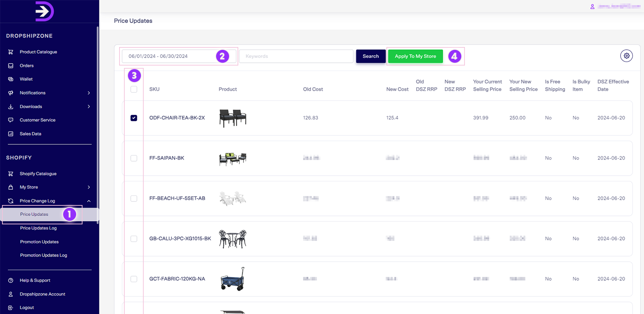Go to Orders page
This screenshot has height=314, width=644.
(27, 66)
